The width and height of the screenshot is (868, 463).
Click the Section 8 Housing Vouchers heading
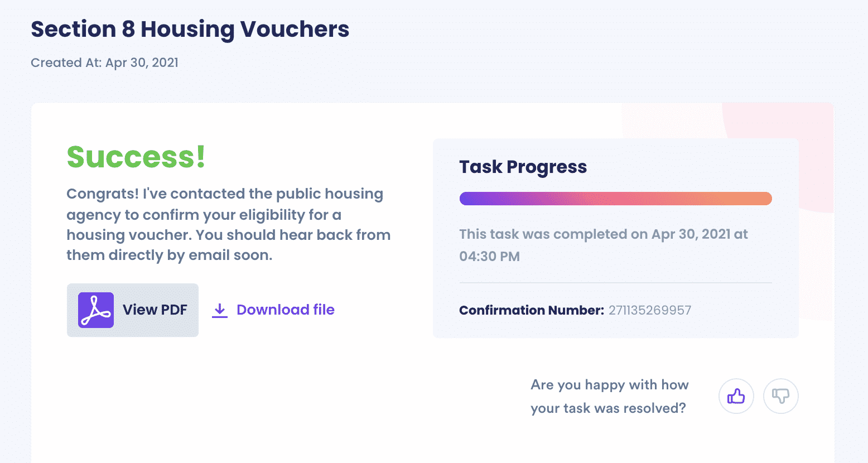[x=190, y=30]
